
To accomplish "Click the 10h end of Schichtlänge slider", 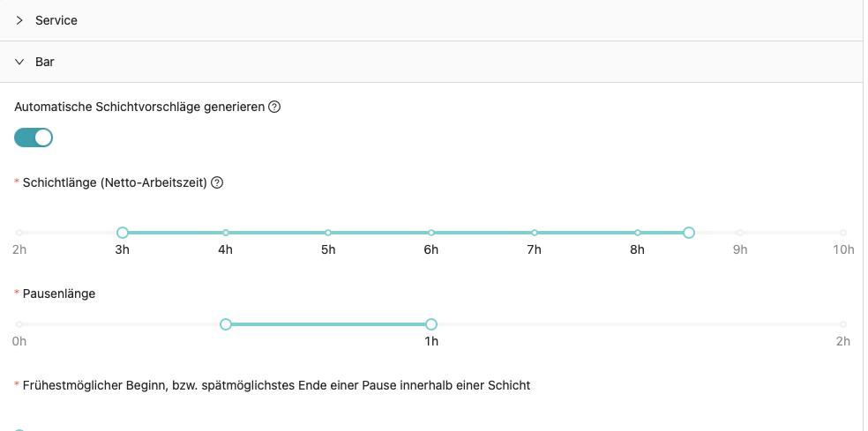I will pos(843,233).
